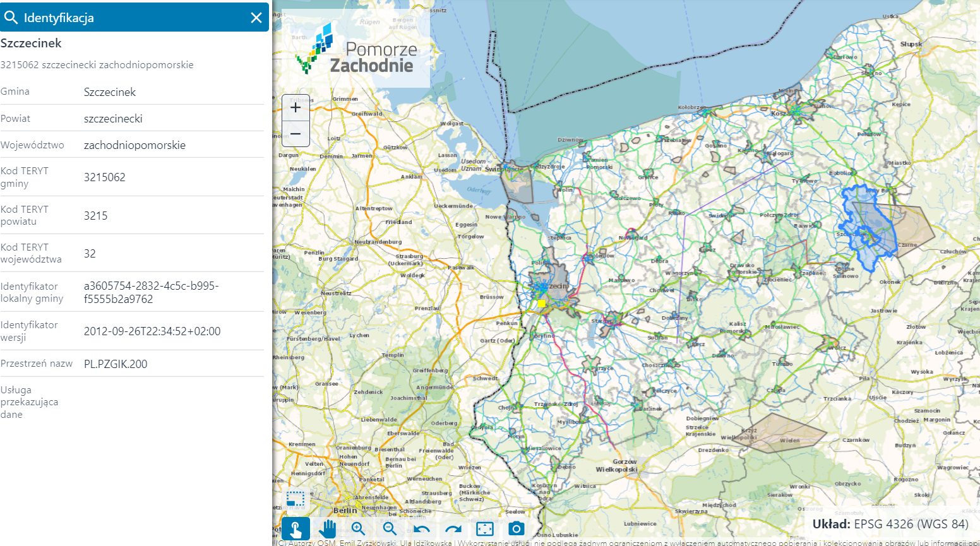
Task: Click the yellow square marker near Szczecin
Action: (x=541, y=304)
